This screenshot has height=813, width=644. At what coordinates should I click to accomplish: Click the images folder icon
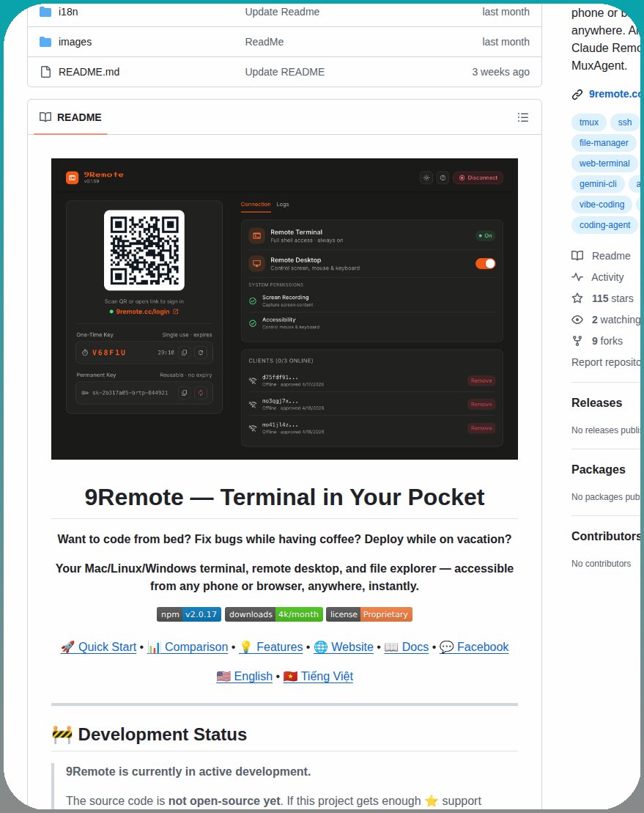coord(45,42)
